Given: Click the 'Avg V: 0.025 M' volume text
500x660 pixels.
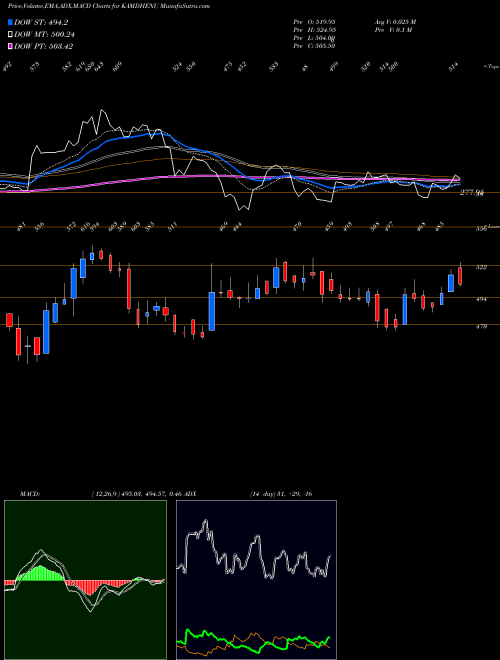Looking at the screenshot, I should click(395, 22).
